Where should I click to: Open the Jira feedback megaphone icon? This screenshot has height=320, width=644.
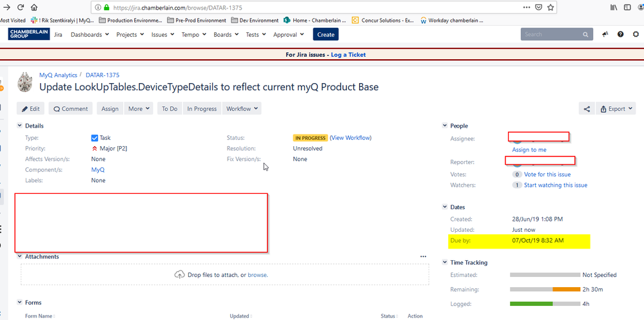pyautogui.click(x=605, y=35)
